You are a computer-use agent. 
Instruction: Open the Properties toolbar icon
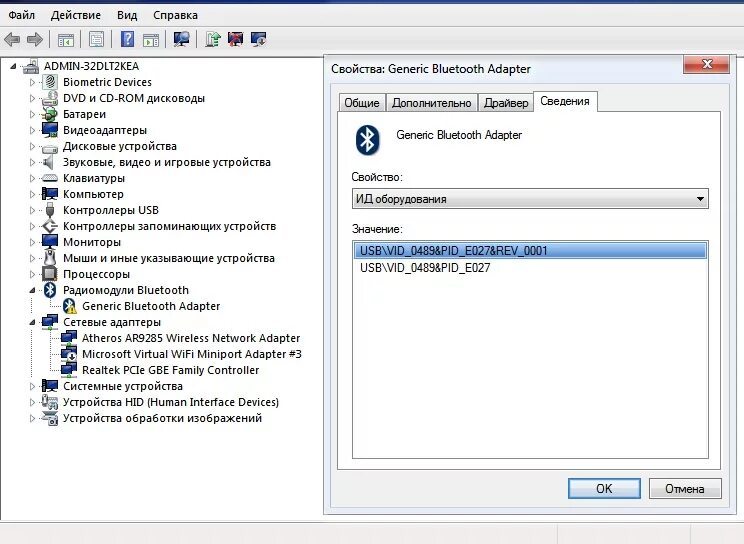[96, 39]
